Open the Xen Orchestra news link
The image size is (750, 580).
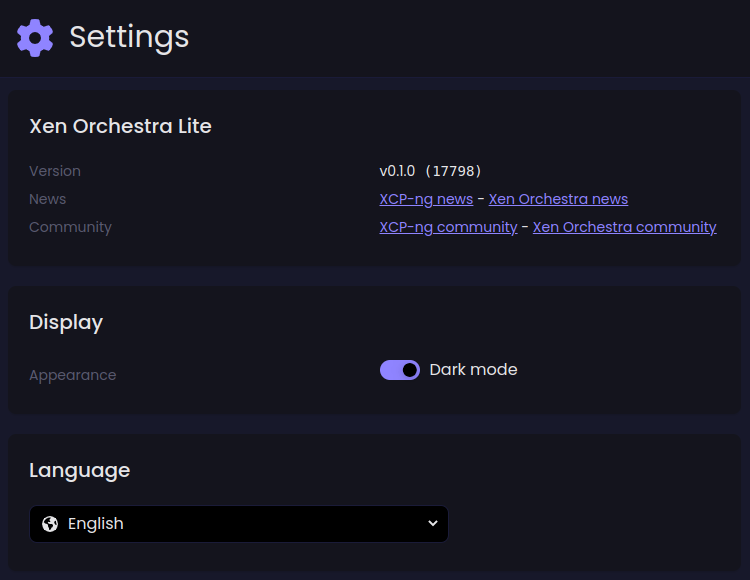click(558, 199)
